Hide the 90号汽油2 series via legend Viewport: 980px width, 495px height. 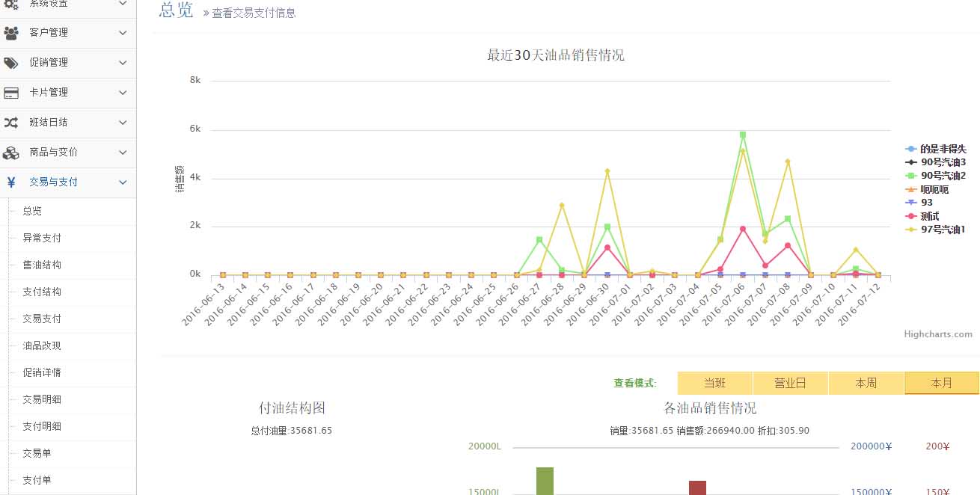935,176
